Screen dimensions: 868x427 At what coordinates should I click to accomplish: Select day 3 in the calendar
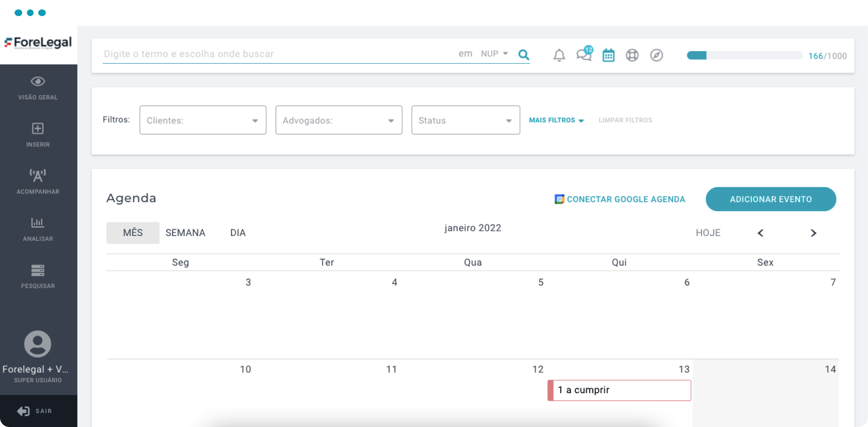[248, 282]
